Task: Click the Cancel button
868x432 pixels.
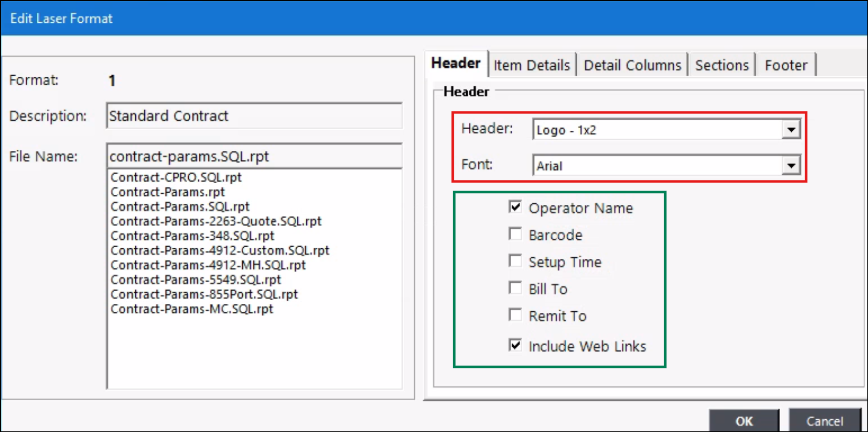Action: coord(825,421)
